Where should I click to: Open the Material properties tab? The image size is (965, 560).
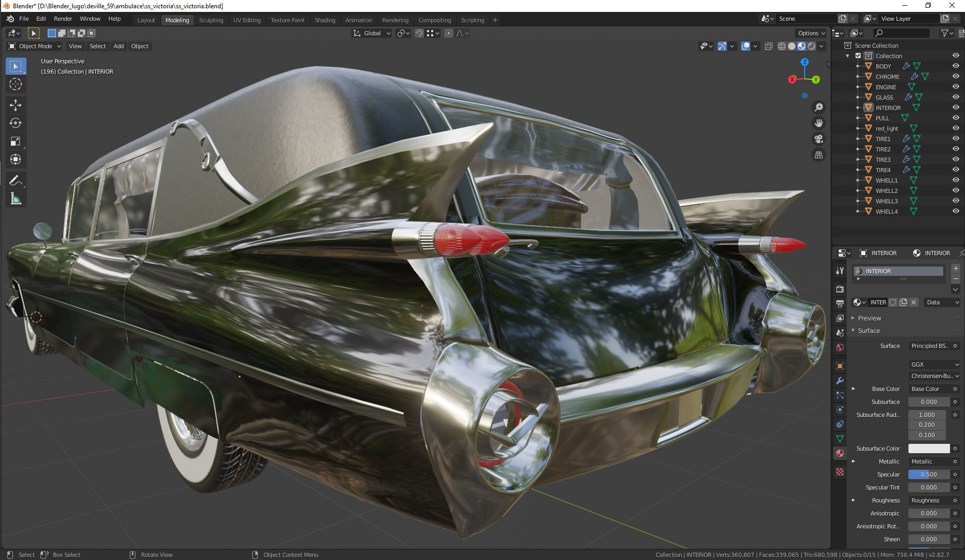840,453
